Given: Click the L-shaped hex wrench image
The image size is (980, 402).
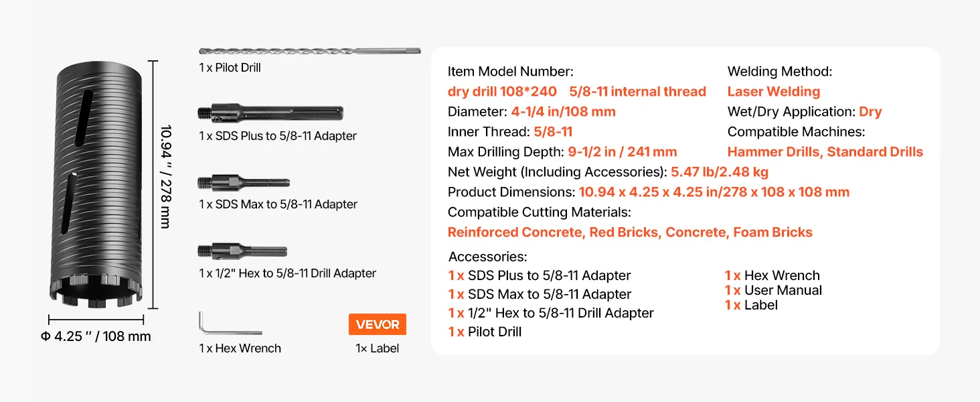Looking at the screenshot, I should pos(229,324).
